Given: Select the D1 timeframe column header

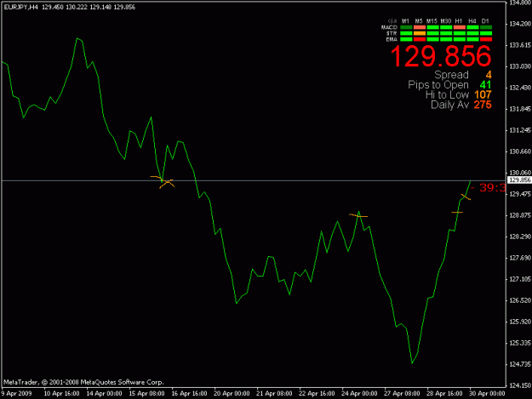Looking at the screenshot, I should click(485, 21).
